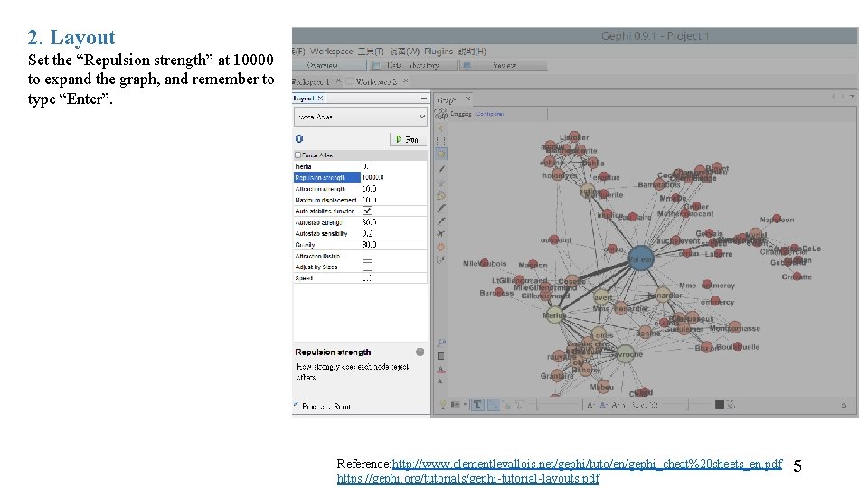
Task: Click the reset label colors icon
Action: (x=440, y=369)
